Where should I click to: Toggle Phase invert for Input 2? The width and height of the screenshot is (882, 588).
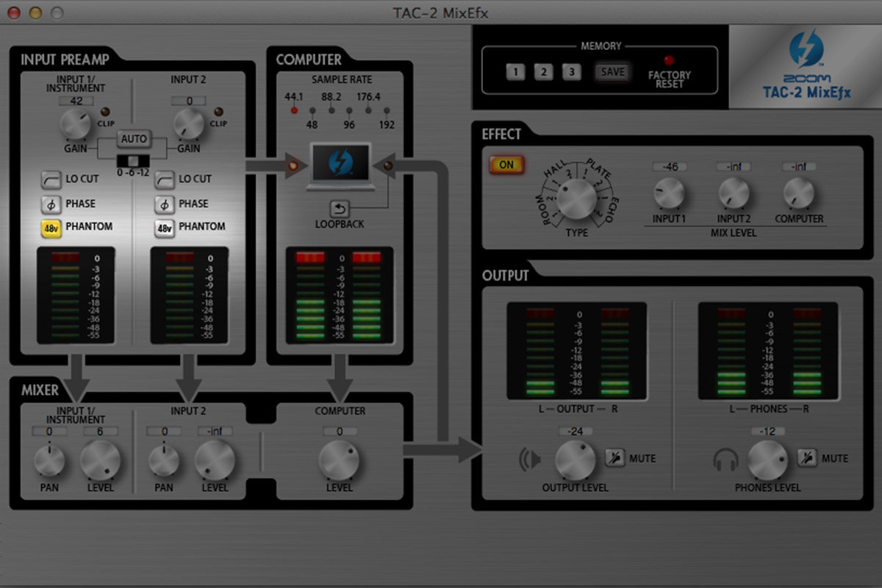tap(165, 204)
